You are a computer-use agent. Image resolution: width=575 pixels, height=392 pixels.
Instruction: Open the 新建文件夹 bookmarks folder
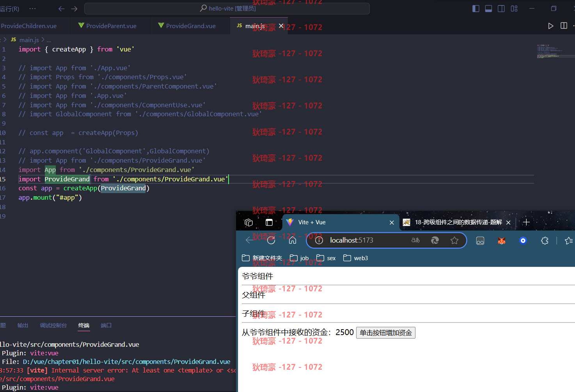(x=262, y=258)
